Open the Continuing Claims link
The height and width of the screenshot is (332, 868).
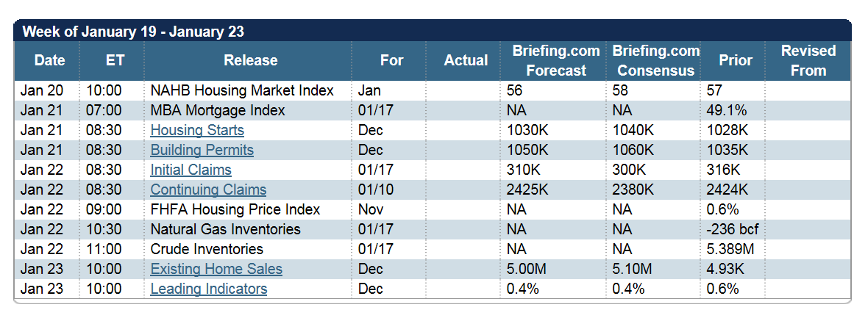[x=208, y=190]
